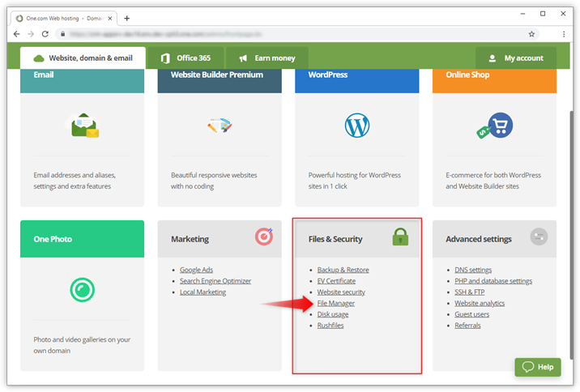Select the One.com Web hosting browser tab

(63, 18)
